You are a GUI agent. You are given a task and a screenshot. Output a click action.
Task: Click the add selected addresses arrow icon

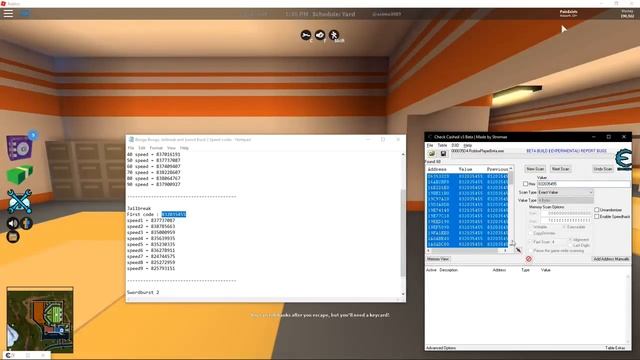pos(518,250)
